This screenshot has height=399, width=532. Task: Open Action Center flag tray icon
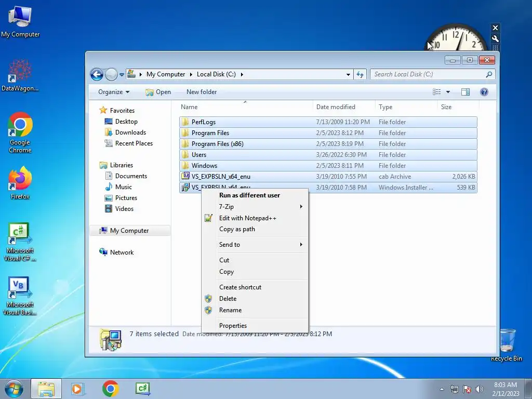pos(467,389)
